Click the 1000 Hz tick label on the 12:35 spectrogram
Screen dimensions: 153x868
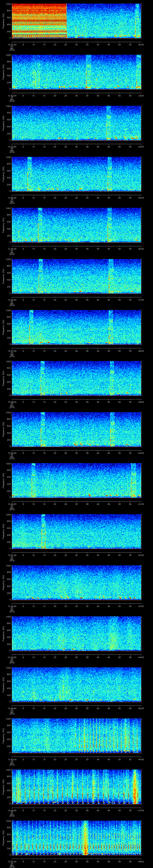point(8,208)
